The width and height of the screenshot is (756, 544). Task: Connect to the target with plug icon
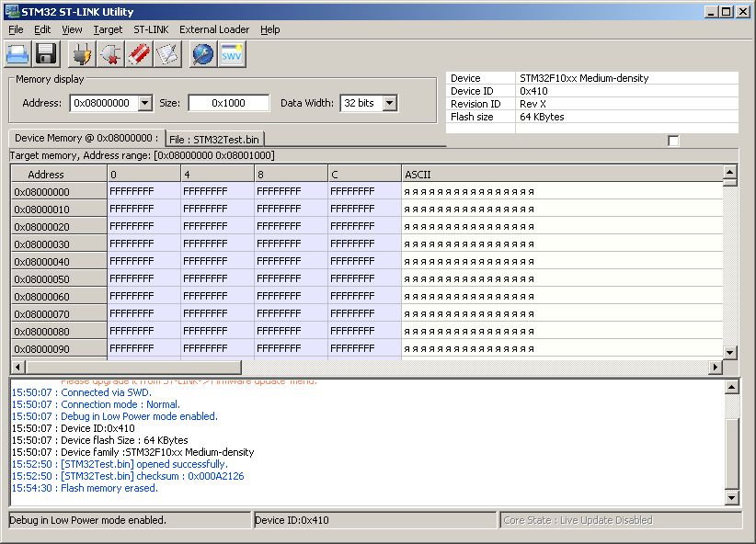pyautogui.click(x=83, y=54)
